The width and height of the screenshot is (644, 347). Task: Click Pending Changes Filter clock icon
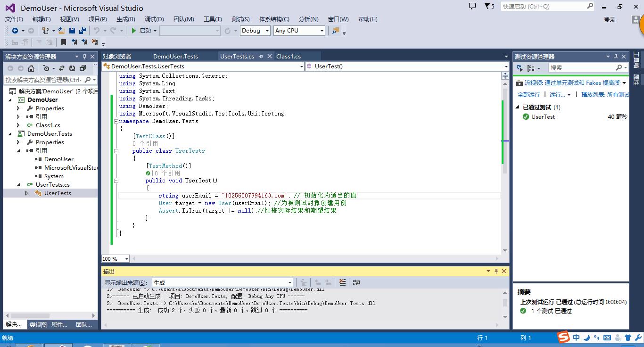click(46, 68)
